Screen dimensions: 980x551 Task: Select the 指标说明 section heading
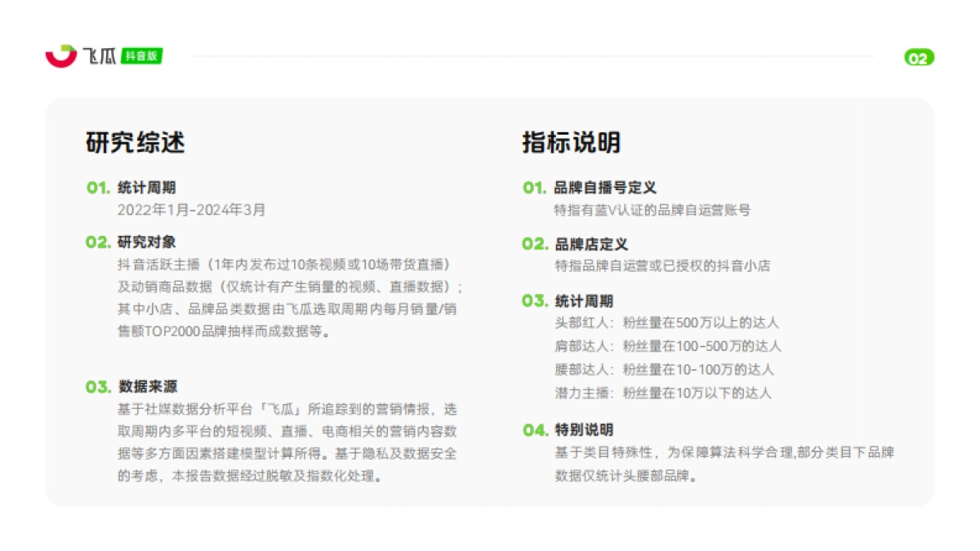(572, 142)
